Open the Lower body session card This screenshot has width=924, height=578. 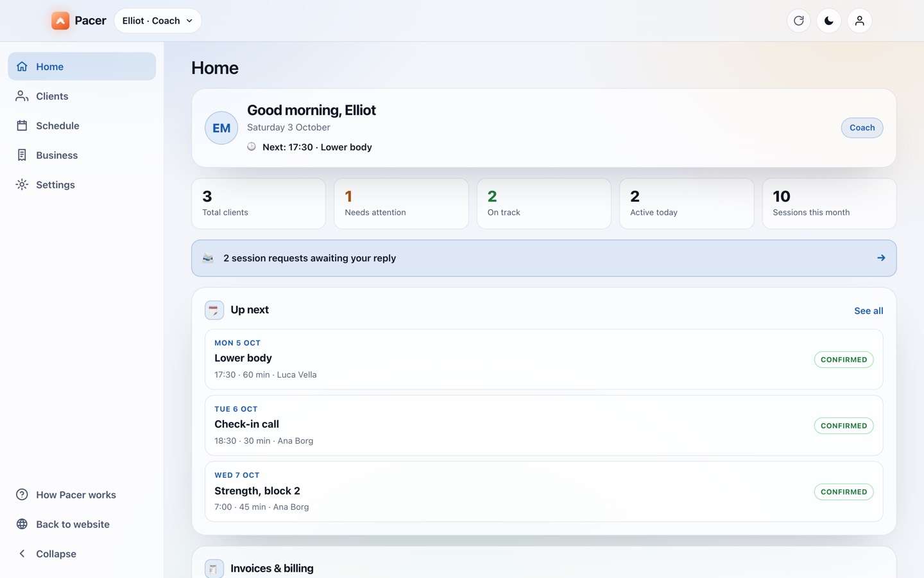click(x=543, y=359)
